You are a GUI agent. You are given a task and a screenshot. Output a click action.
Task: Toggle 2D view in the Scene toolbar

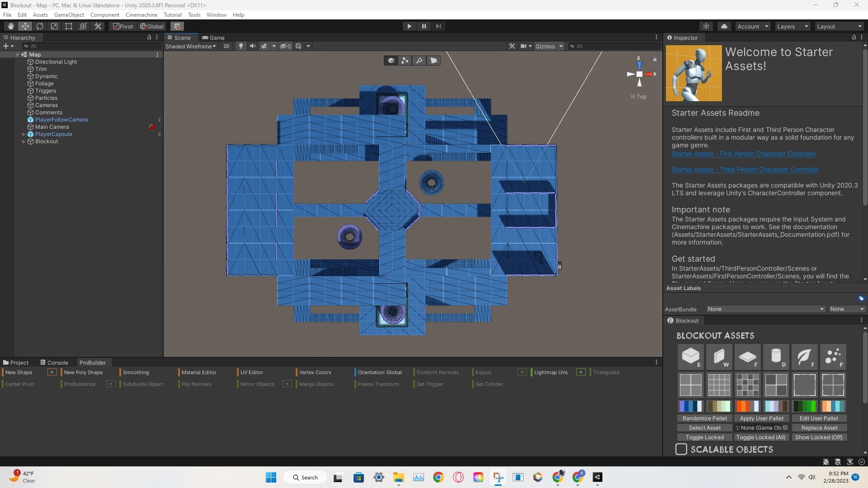tap(226, 46)
